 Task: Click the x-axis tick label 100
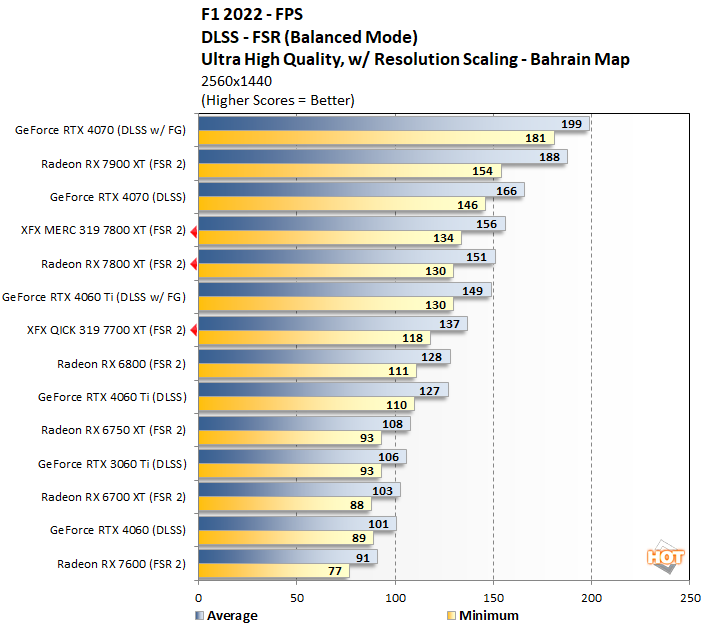[395, 598]
